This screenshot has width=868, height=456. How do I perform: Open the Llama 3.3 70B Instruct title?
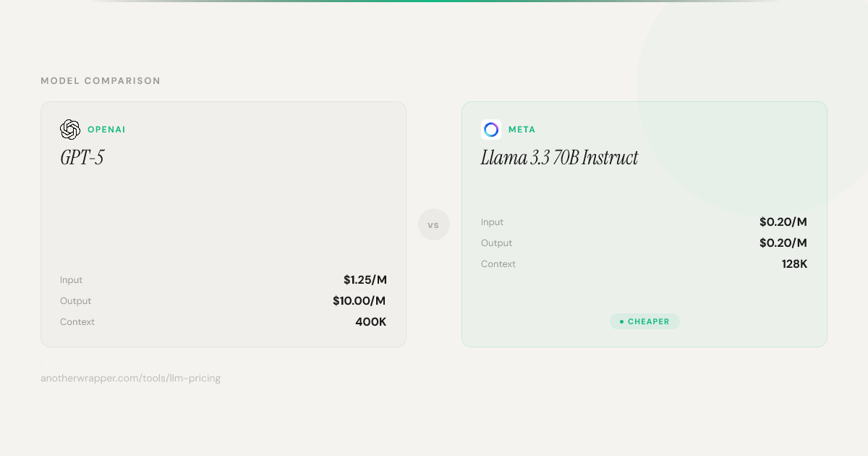click(x=559, y=158)
